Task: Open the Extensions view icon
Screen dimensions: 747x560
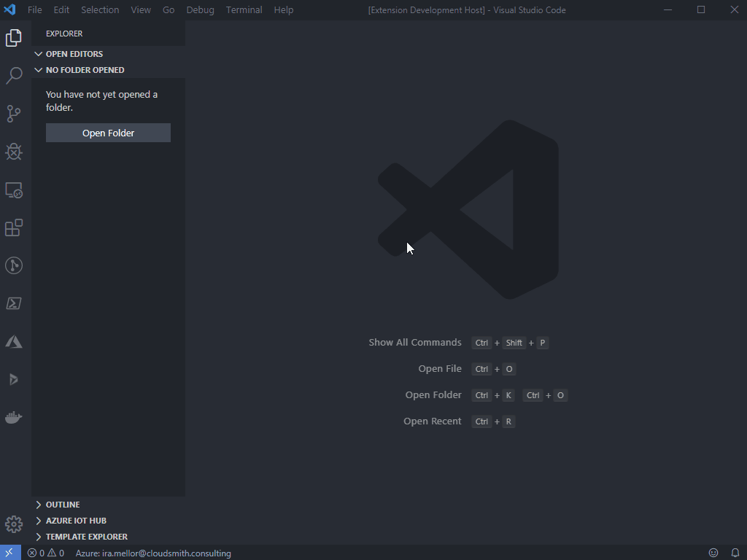Action: coord(14,227)
